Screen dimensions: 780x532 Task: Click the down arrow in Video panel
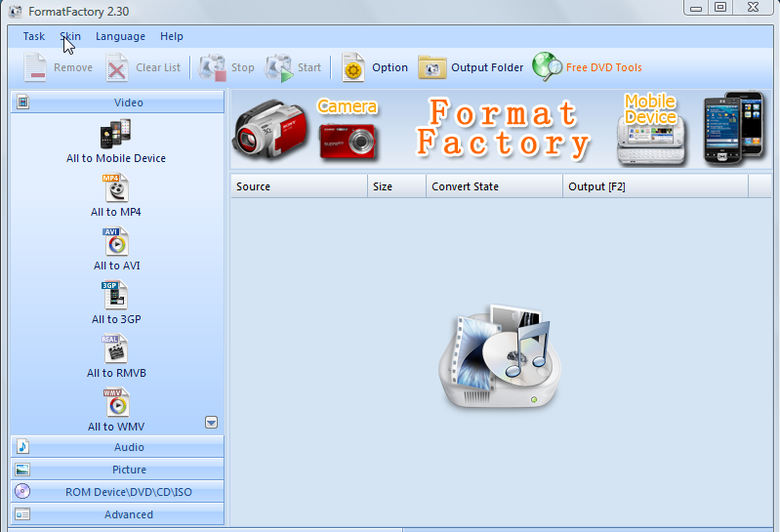tap(212, 422)
